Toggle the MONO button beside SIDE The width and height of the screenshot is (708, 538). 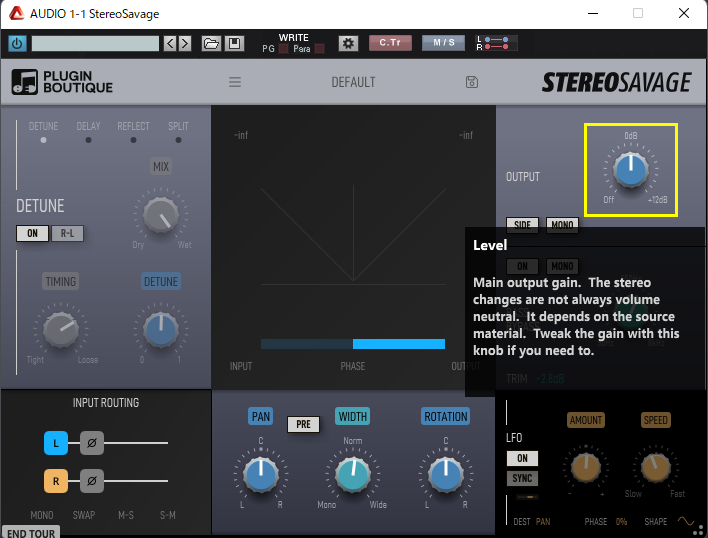[562, 225]
